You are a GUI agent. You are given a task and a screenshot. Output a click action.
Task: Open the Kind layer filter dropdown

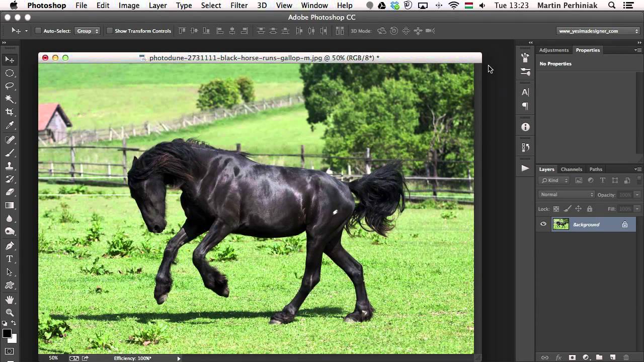[554, 180]
